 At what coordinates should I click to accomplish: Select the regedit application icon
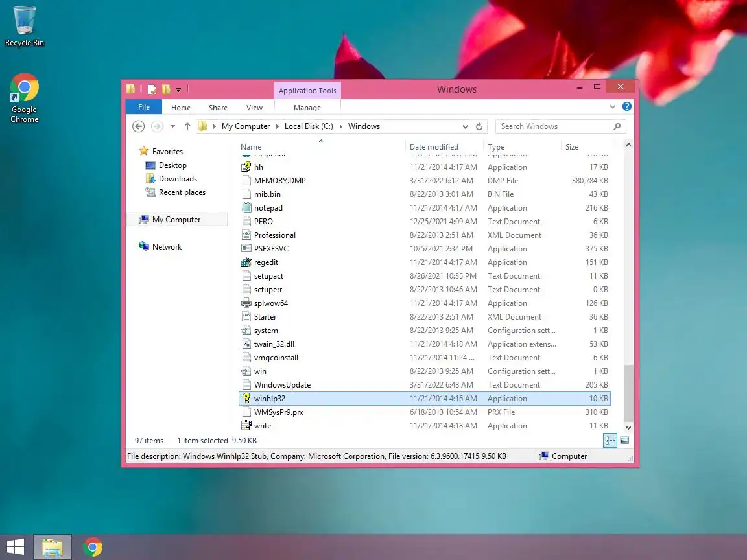click(246, 262)
